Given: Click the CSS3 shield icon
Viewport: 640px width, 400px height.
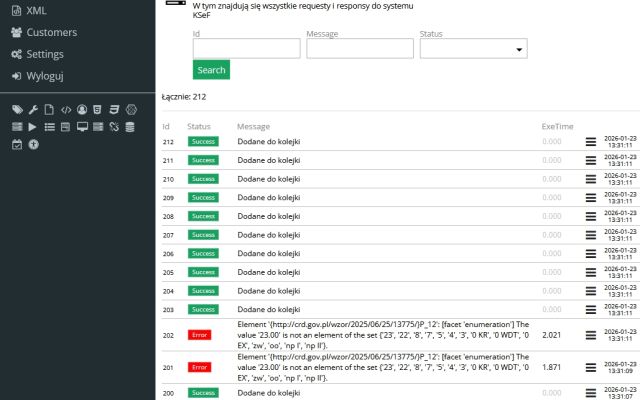Looking at the screenshot, I should pyautogui.click(x=114, y=109).
